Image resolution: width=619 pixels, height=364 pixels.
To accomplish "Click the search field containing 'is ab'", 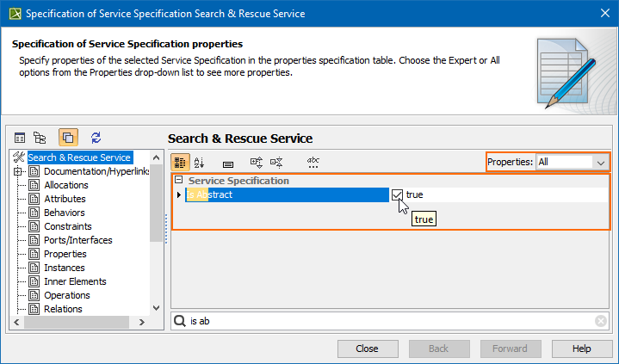I will point(387,321).
